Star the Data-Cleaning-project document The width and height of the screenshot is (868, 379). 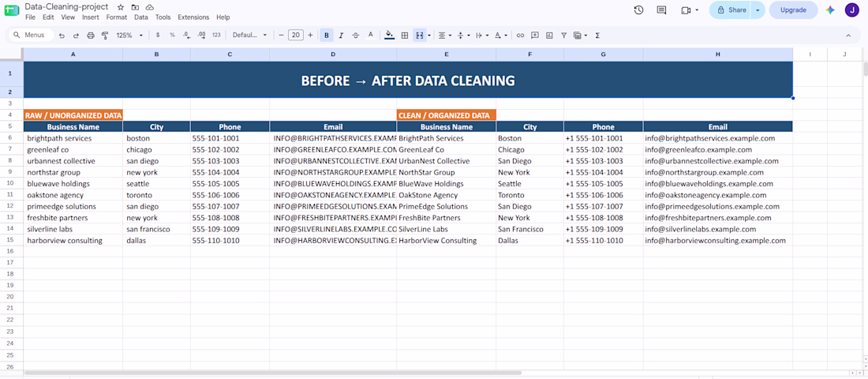pyautogui.click(x=121, y=7)
